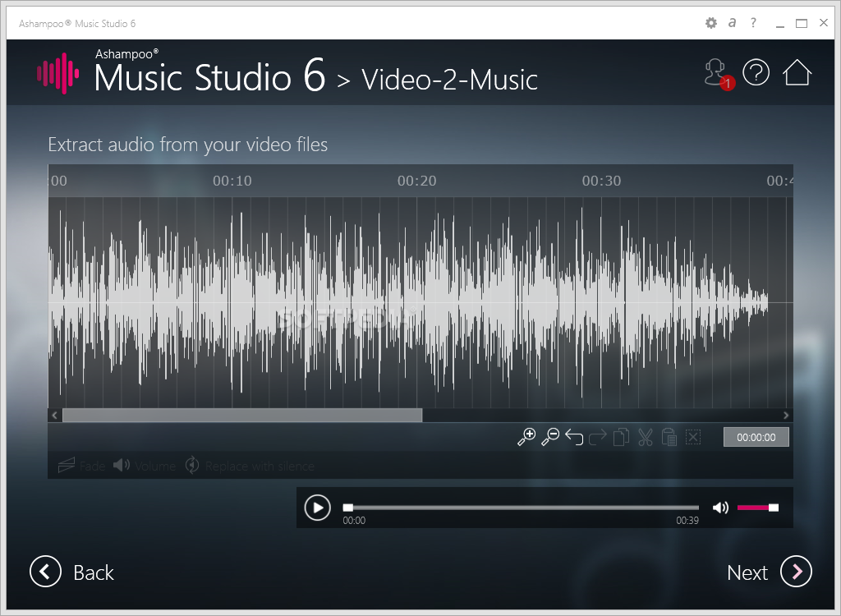841x616 pixels.
Task: Click the playback progress track
Action: 521,508
